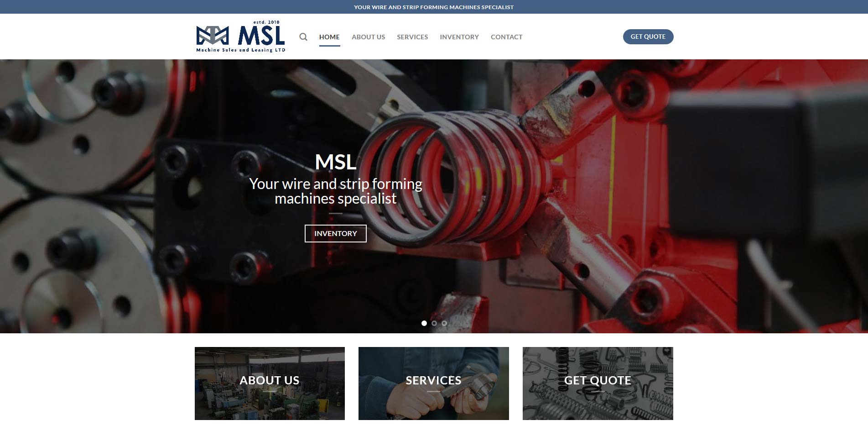The image size is (868, 431).
Task: Select the first slider dot
Action: 424,323
